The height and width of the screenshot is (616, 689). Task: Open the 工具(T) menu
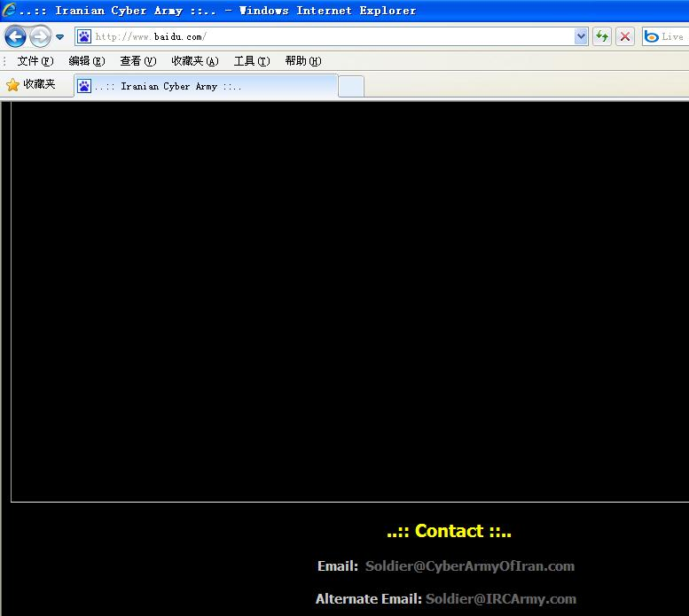[x=252, y=61]
